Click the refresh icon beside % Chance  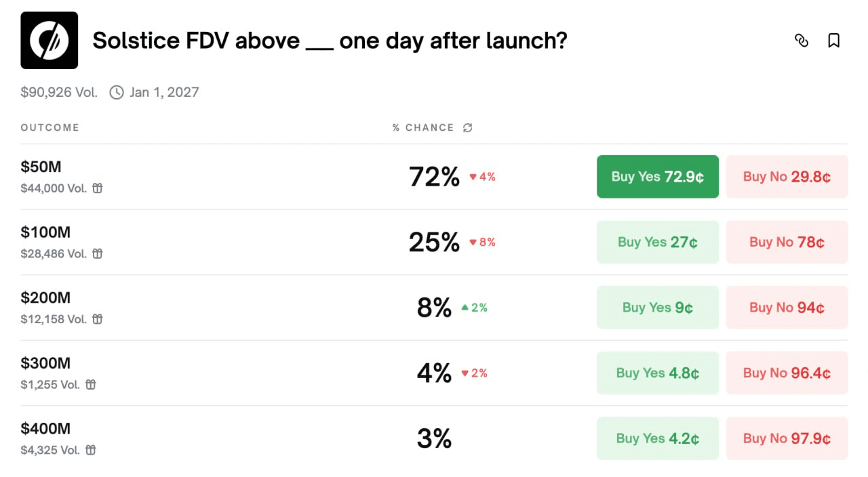(x=467, y=127)
